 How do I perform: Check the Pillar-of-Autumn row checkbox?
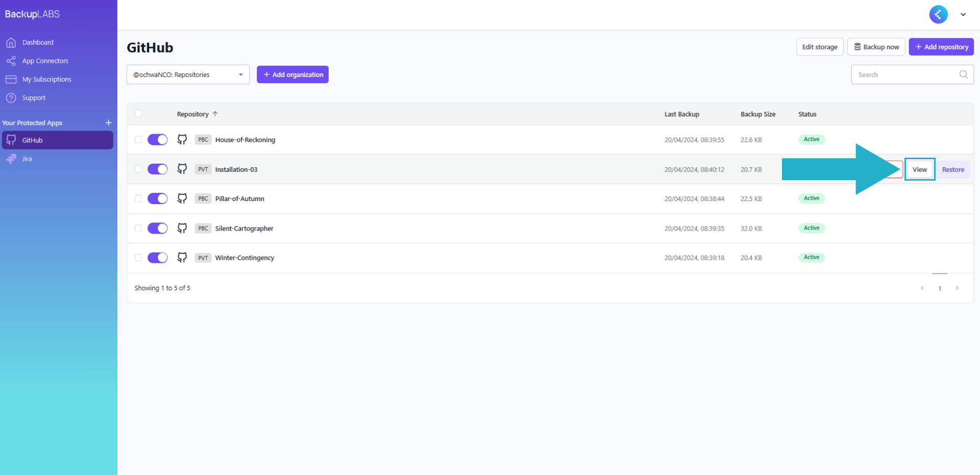138,198
